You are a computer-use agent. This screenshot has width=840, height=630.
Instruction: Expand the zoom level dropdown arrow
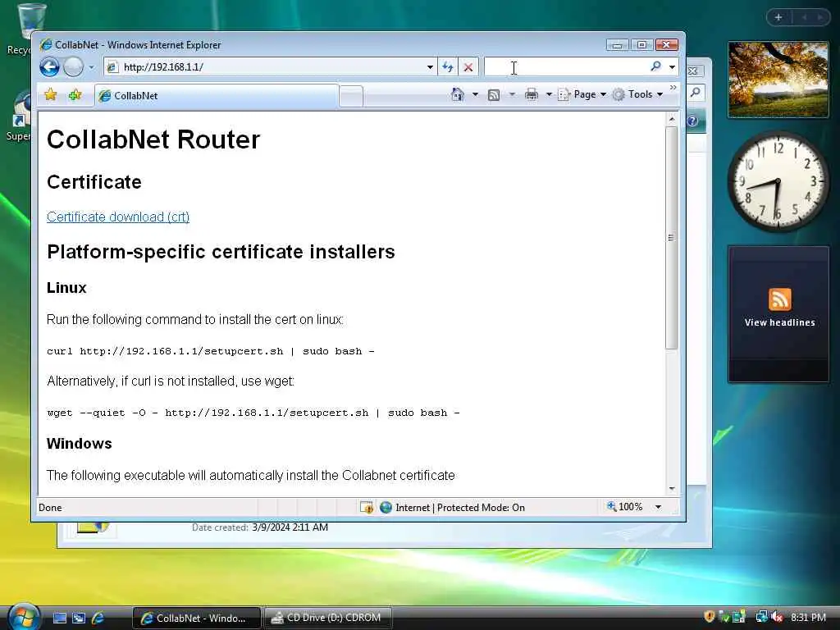click(659, 507)
